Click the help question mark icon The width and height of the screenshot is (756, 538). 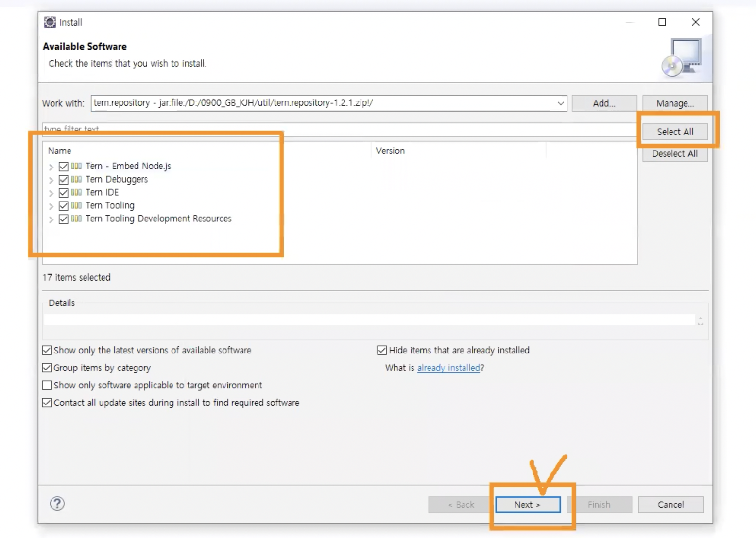[57, 504]
